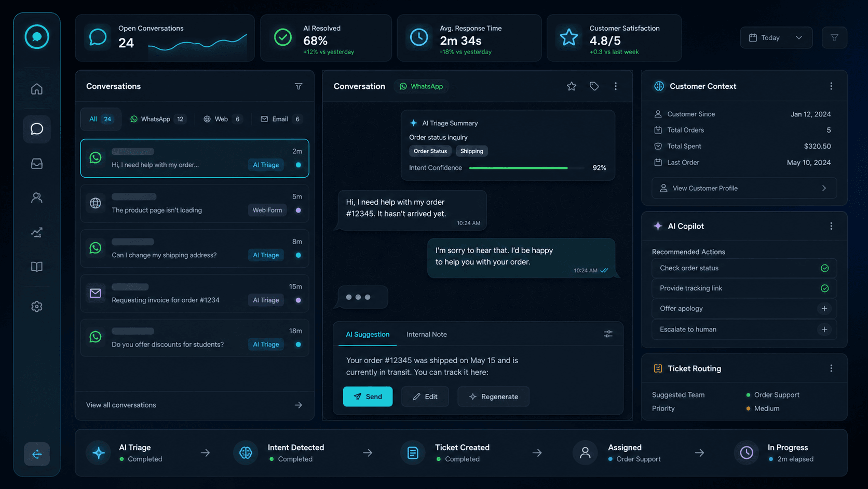
Task: Click the app logo at top of sidebar
Action: coord(36,37)
